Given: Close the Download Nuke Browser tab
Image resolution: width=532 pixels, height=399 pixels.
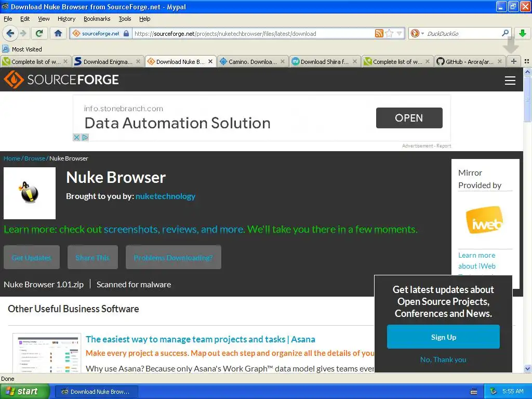Looking at the screenshot, I should tap(210, 61).
